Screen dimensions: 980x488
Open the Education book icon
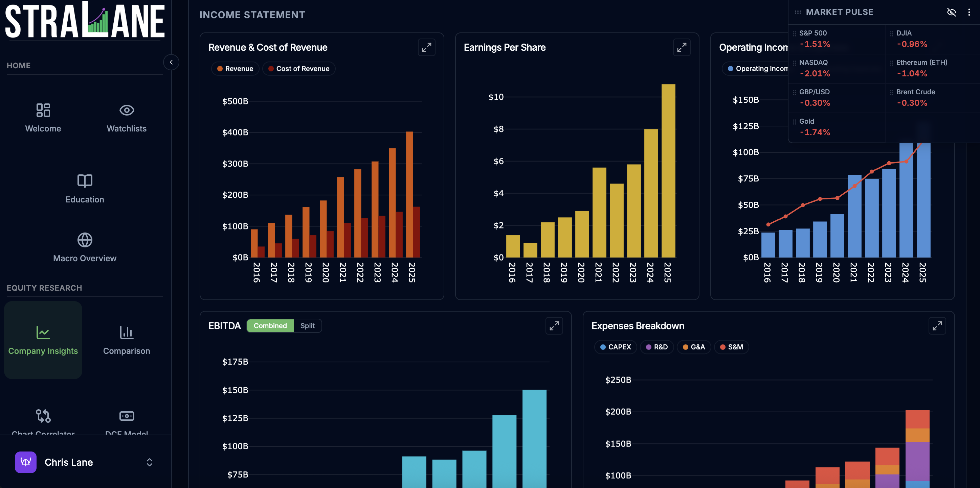(x=85, y=181)
